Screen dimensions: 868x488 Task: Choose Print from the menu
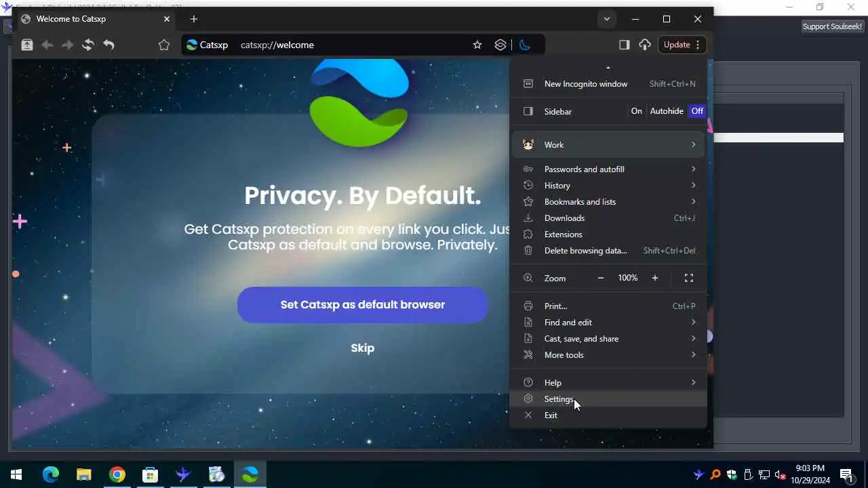pyautogui.click(x=608, y=306)
